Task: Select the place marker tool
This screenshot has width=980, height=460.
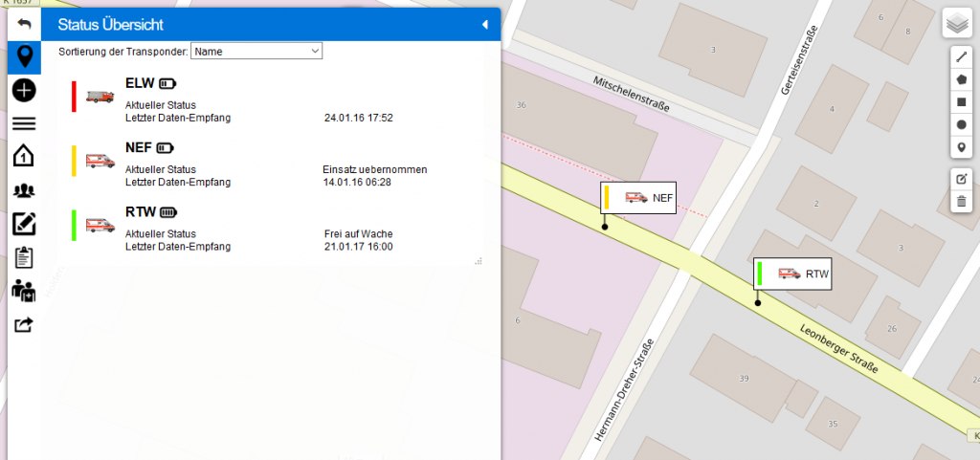Action: pyautogui.click(x=961, y=146)
